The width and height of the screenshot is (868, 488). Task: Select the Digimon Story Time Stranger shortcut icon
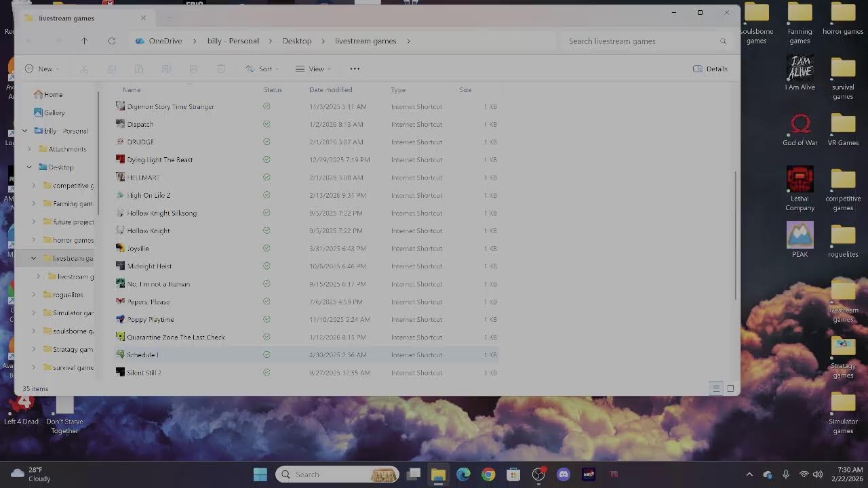120,106
